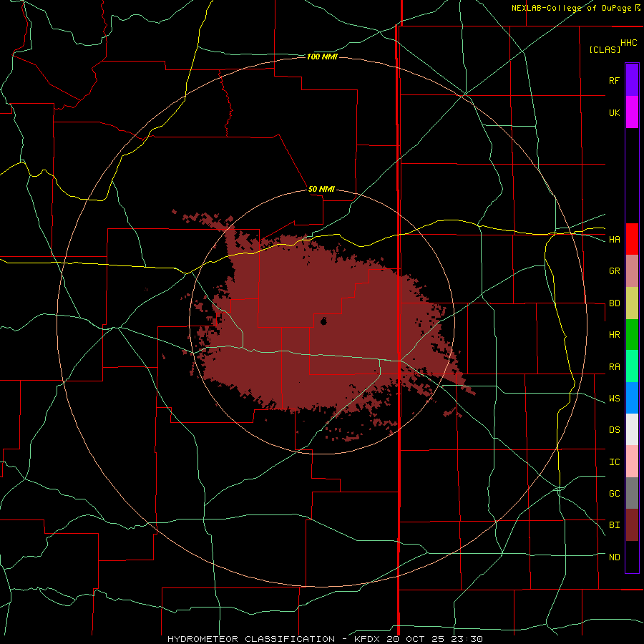Click the GR legend label
Screen dimensions: 644x644
coord(614,271)
